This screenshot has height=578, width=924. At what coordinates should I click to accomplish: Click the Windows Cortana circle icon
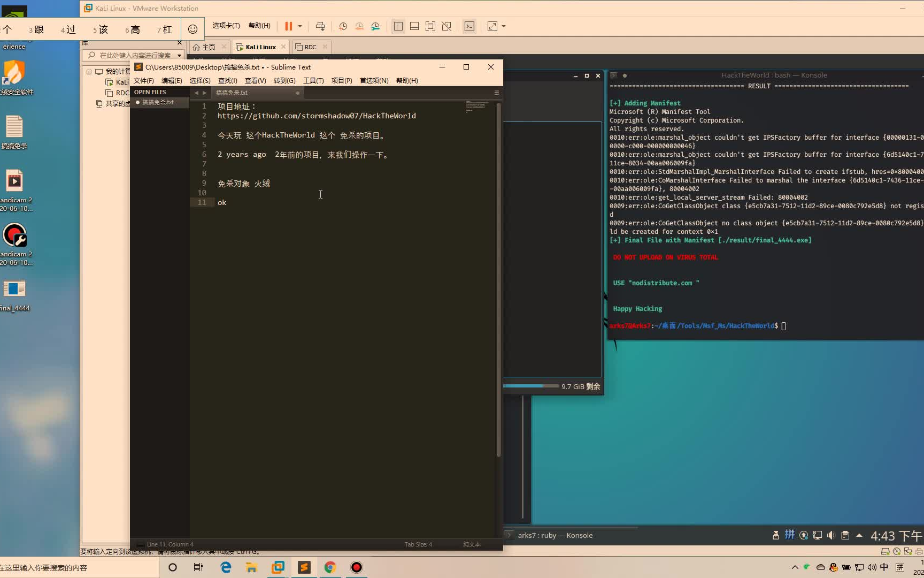pyautogui.click(x=172, y=567)
